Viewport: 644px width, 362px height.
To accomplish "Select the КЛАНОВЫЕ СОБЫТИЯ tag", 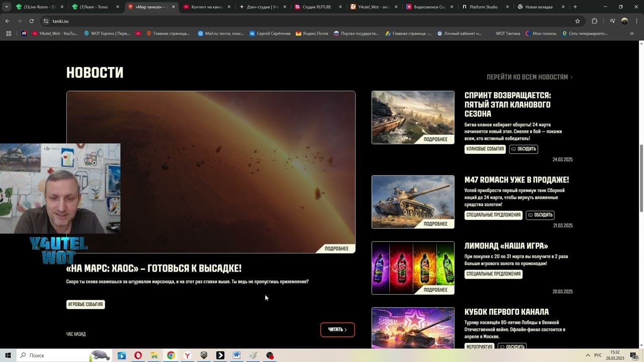I will [x=485, y=149].
